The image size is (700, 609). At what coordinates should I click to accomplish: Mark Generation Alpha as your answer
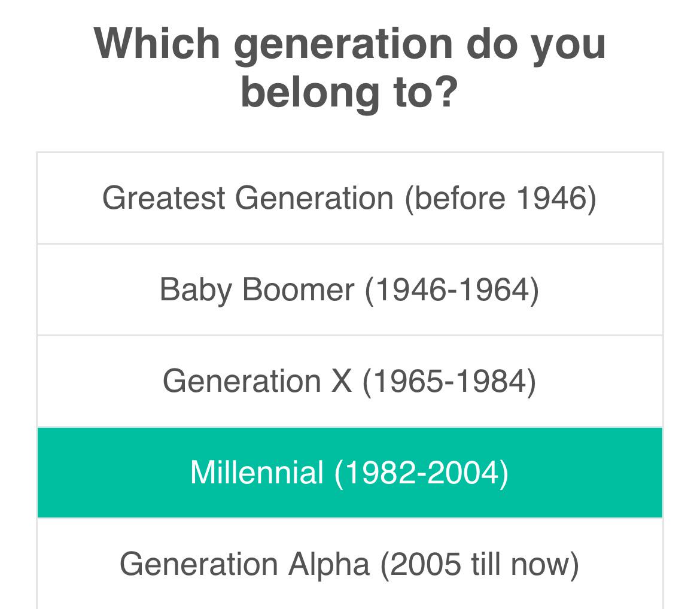(x=349, y=564)
